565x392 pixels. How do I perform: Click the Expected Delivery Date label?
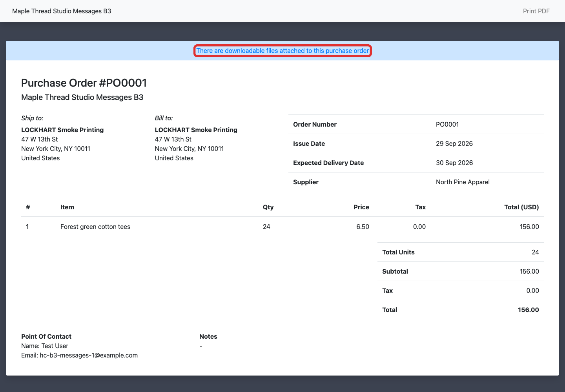pos(328,163)
